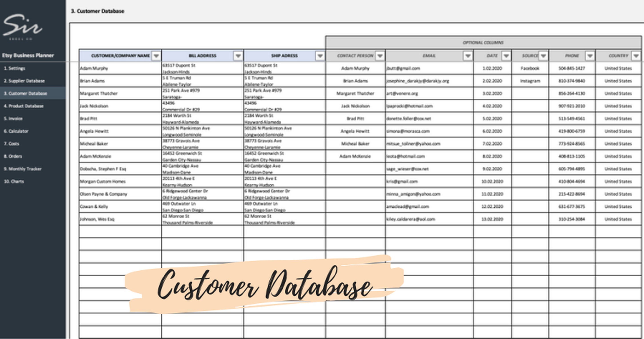The width and height of the screenshot is (644, 339).
Task: Open the Bill Address filter dropdown
Action: tap(238, 56)
